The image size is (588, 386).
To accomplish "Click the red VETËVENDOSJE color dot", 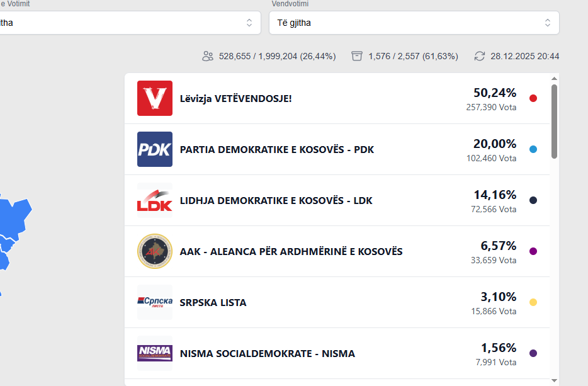I will 533,98.
